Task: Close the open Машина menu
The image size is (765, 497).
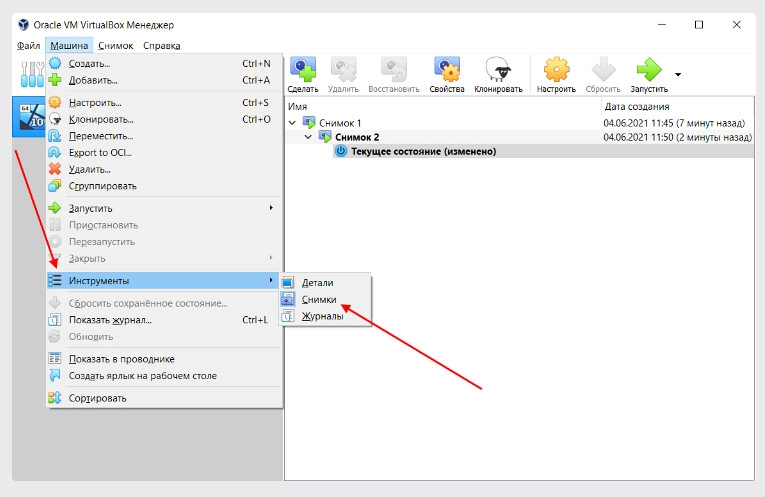Action: pos(69,45)
